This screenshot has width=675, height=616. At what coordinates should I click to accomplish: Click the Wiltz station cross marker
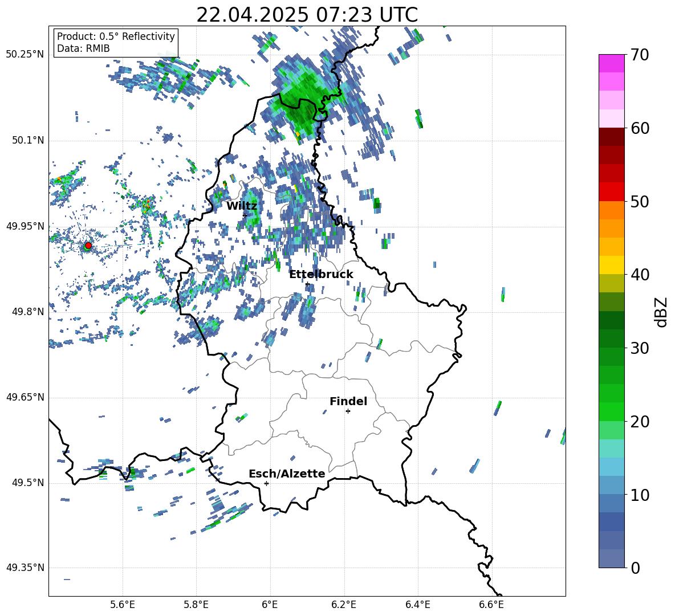(x=245, y=215)
